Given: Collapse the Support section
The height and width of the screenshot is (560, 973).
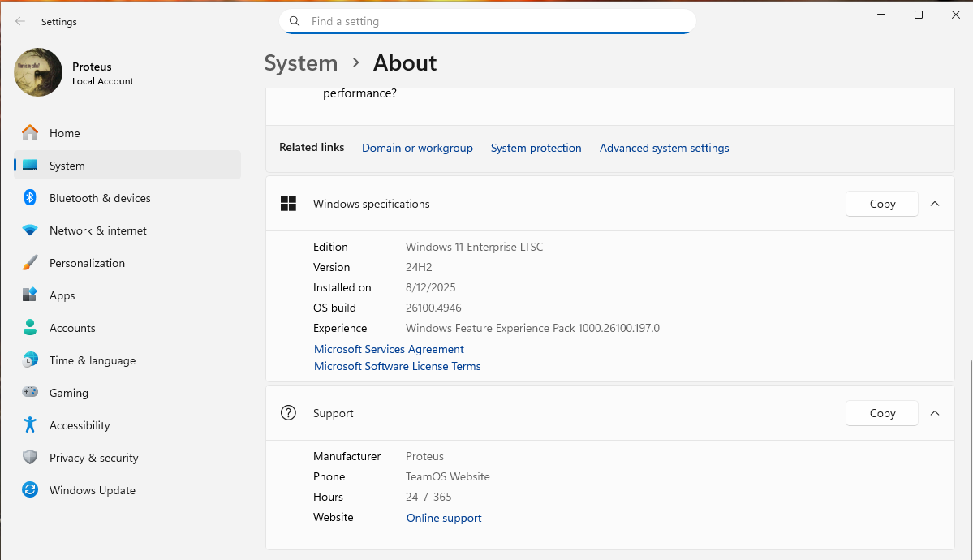Looking at the screenshot, I should tap(935, 413).
